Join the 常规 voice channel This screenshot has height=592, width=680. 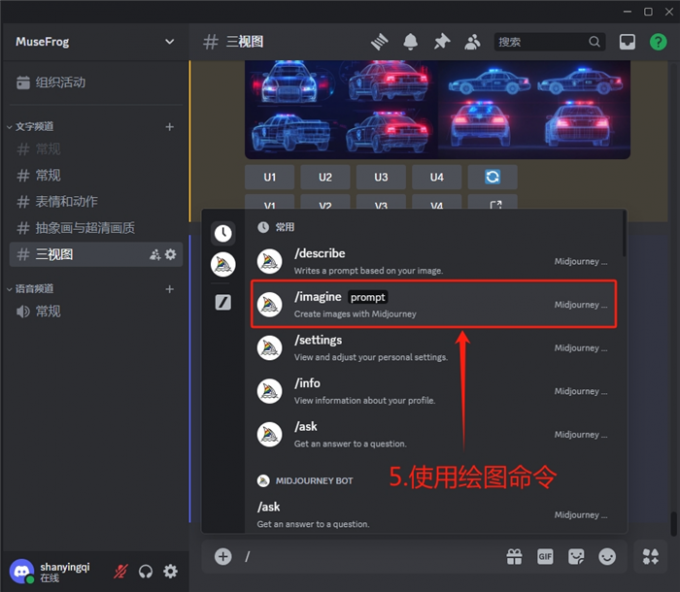pos(95,311)
